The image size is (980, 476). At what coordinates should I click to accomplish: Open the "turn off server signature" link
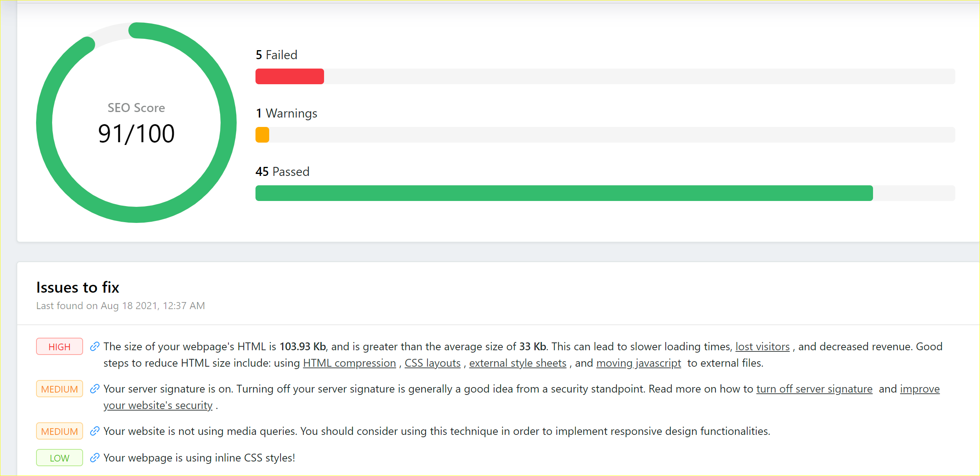point(814,389)
